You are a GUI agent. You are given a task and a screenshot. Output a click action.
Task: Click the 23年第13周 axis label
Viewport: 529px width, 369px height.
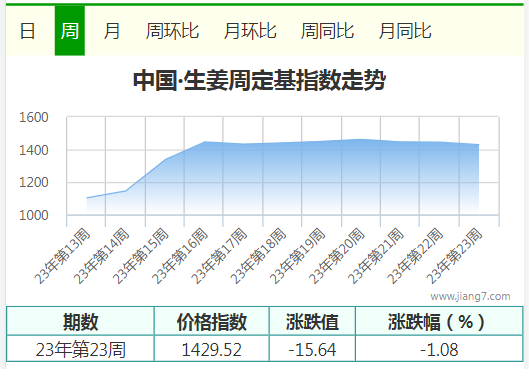coord(63,256)
